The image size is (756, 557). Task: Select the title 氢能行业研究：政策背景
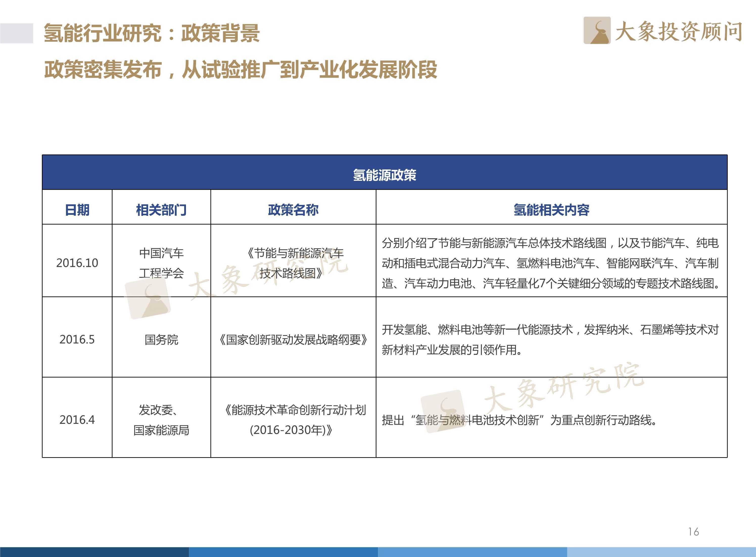click(x=152, y=33)
